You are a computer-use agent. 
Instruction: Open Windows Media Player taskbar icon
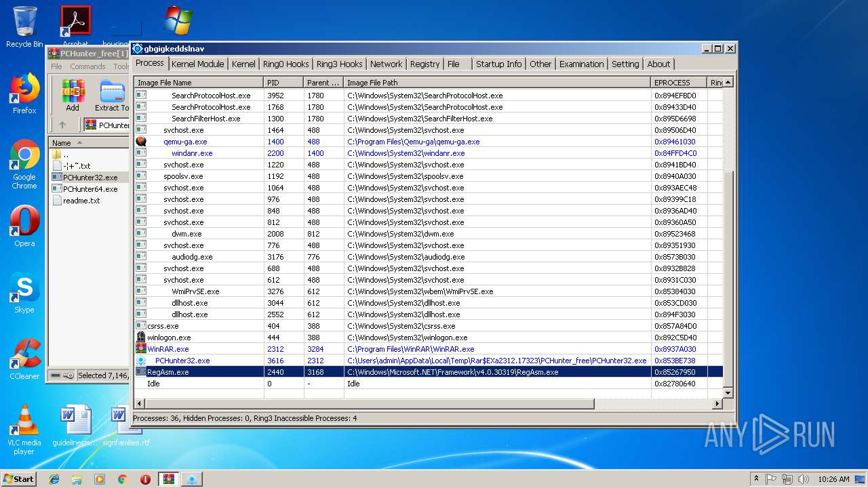click(100, 479)
